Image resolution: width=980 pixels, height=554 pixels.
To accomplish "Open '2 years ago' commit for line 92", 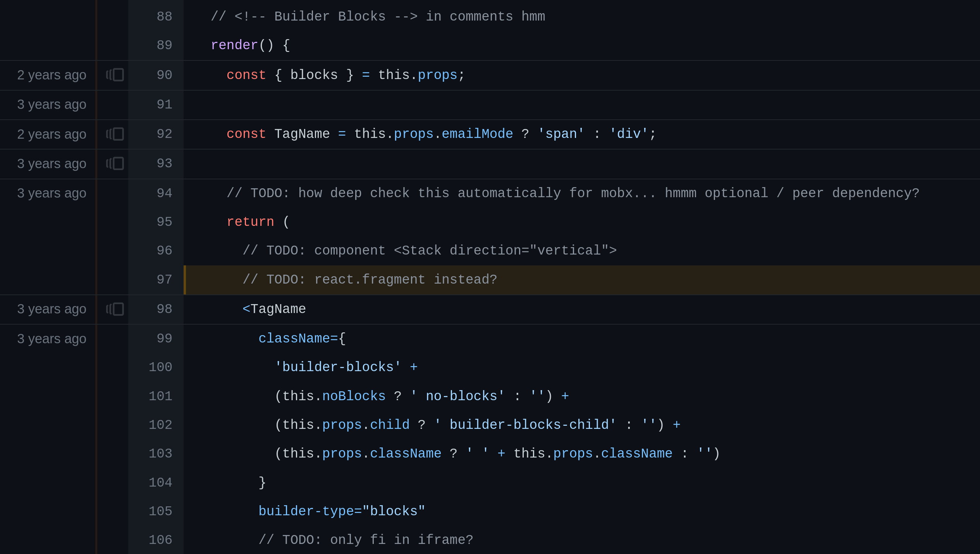I will click(52, 134).
